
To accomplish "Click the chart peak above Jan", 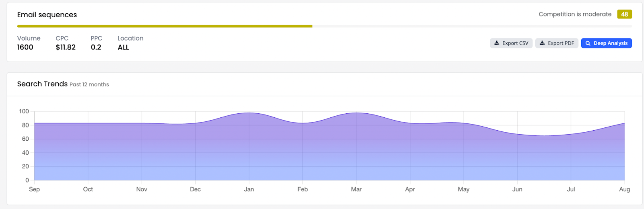I will 249,113.
